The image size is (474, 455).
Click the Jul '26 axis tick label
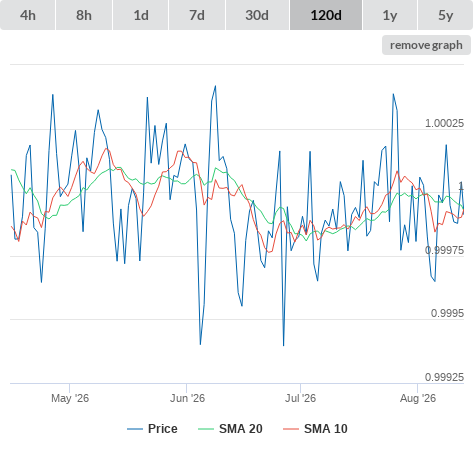[300, 398]
